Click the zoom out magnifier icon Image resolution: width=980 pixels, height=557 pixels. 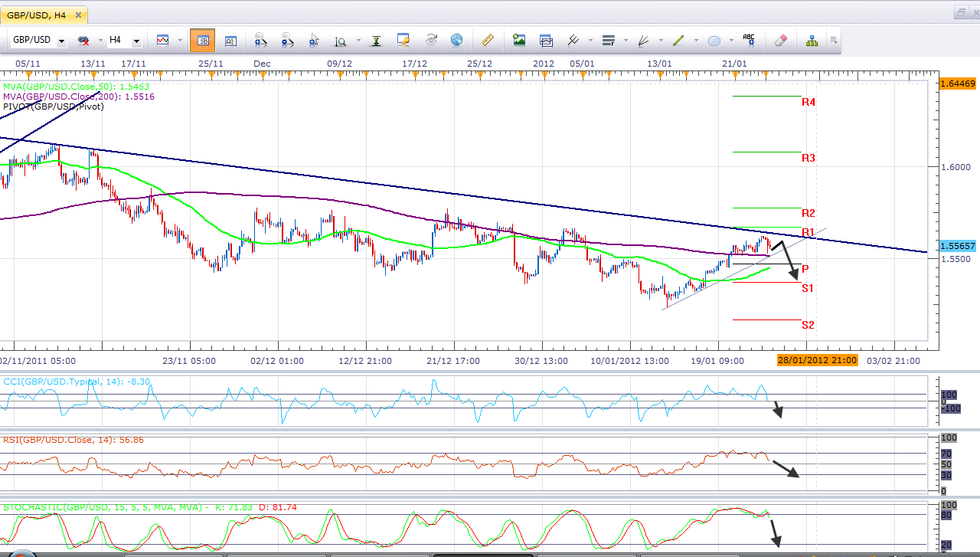coord(287,41)
